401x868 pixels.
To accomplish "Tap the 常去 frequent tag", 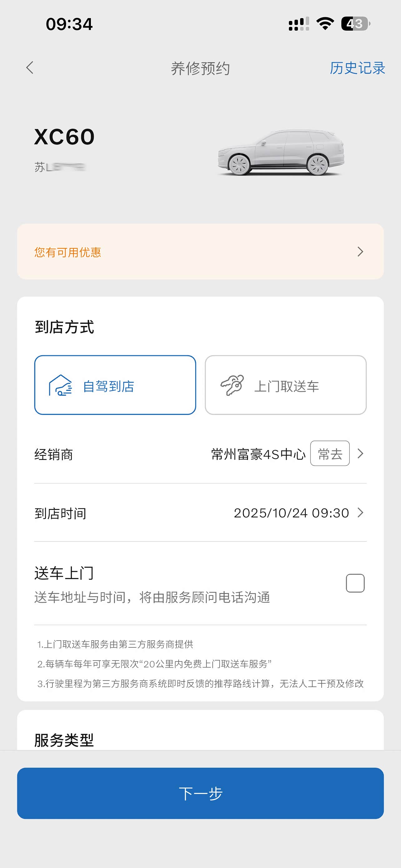I will (x=329, y=454).
